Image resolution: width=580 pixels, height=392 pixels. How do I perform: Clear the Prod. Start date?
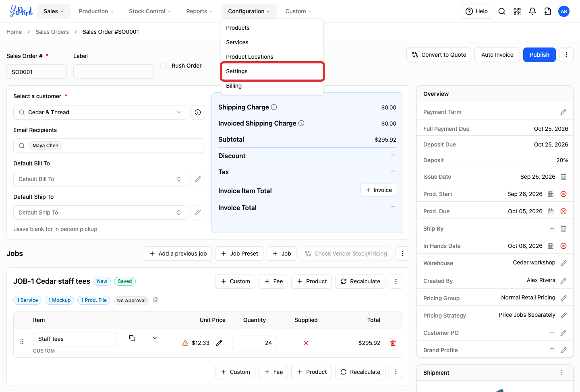click(x=563, y=194)
